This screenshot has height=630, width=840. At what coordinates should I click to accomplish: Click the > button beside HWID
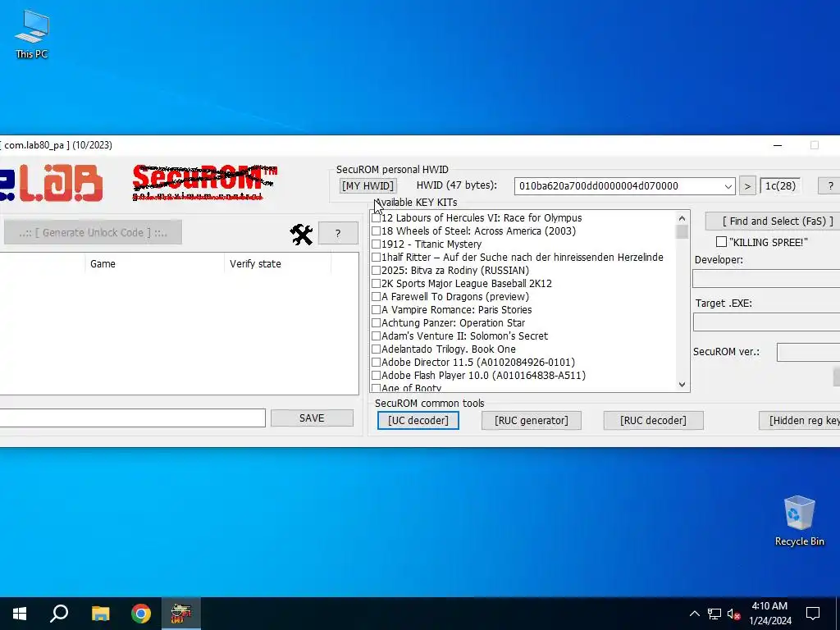(747, 186)
